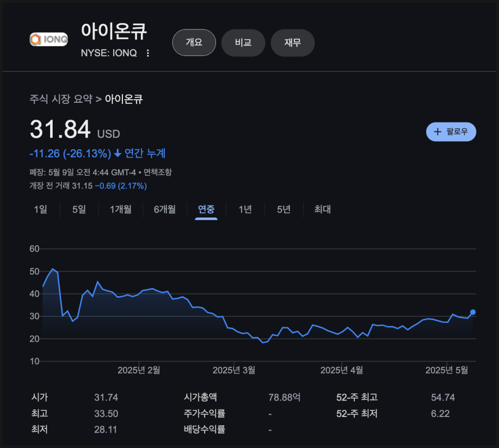499x448 pixels.
Task: Click the 아이온큐 company title
Action: 114,31
